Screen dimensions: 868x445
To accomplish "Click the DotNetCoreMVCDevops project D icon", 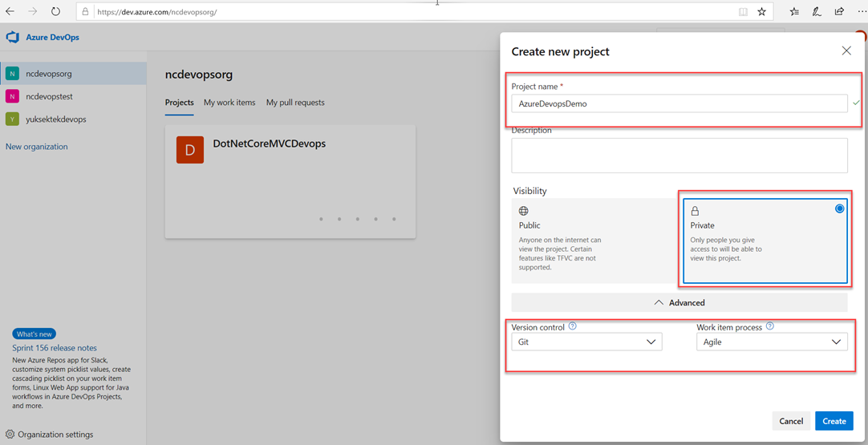I will coord(190,149).
